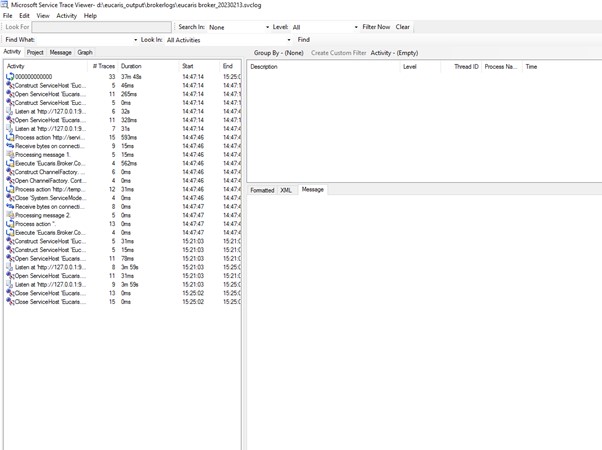Open the Activity menu in menu bar
The image size is (602, 450).
click(66, 16)
